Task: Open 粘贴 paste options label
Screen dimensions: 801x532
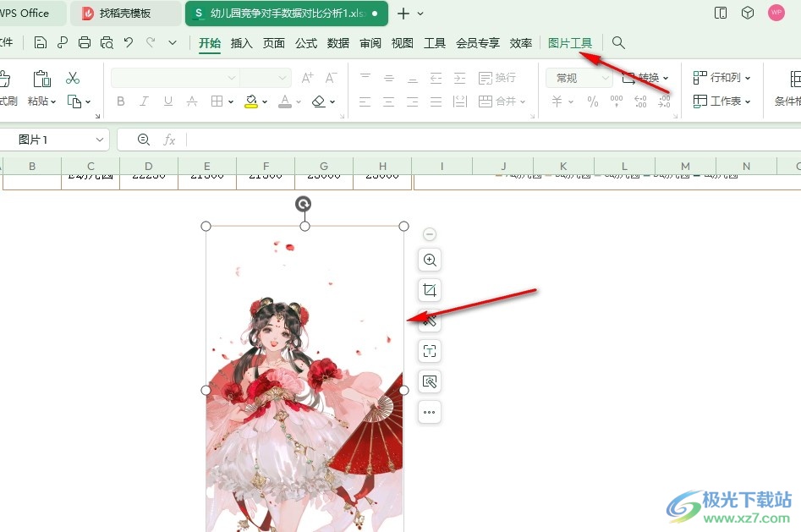Action: [42, 101]
